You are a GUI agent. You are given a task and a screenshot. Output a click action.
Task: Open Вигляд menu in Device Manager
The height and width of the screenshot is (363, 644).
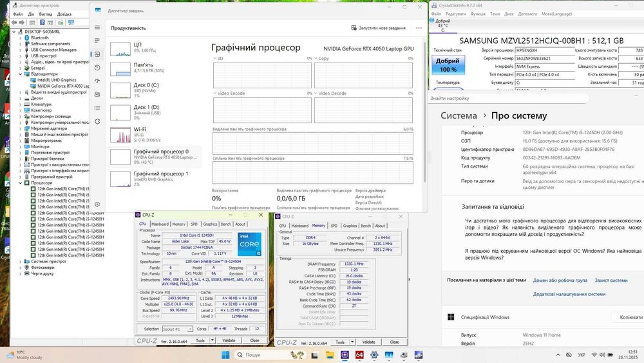pos(46,14)
